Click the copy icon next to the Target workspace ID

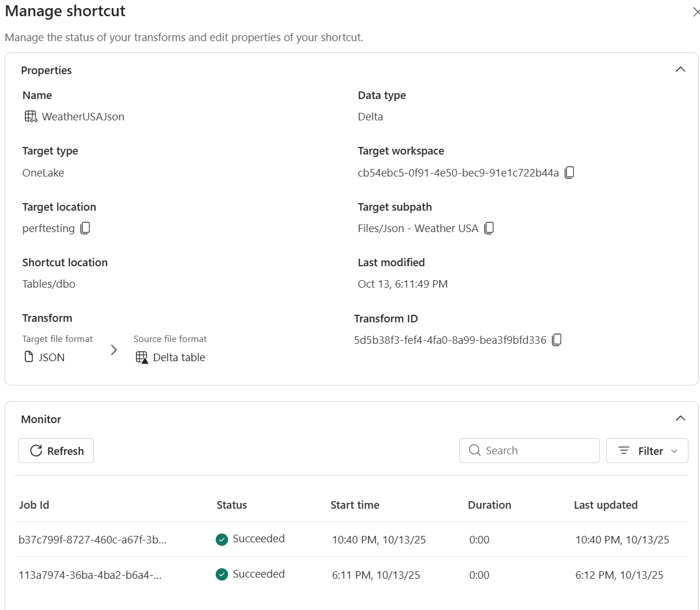[569, 172]
